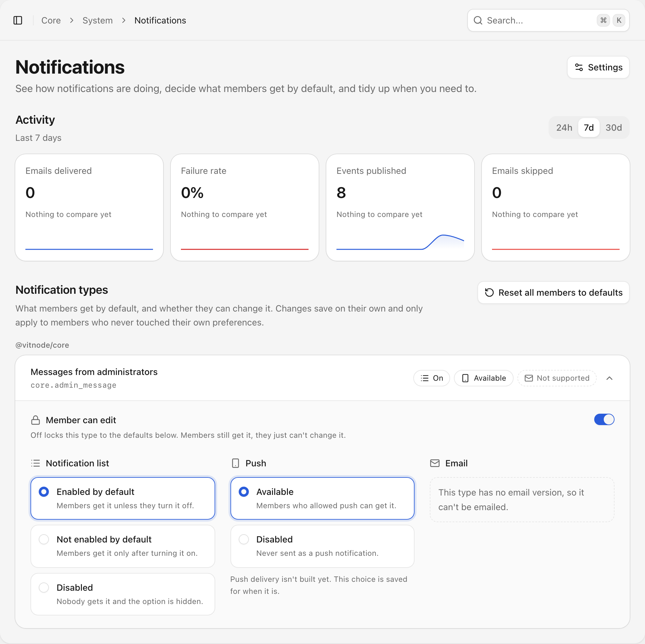Click the Emails skipped card
This screenshot has width=645, height=644.
(555, 207)
